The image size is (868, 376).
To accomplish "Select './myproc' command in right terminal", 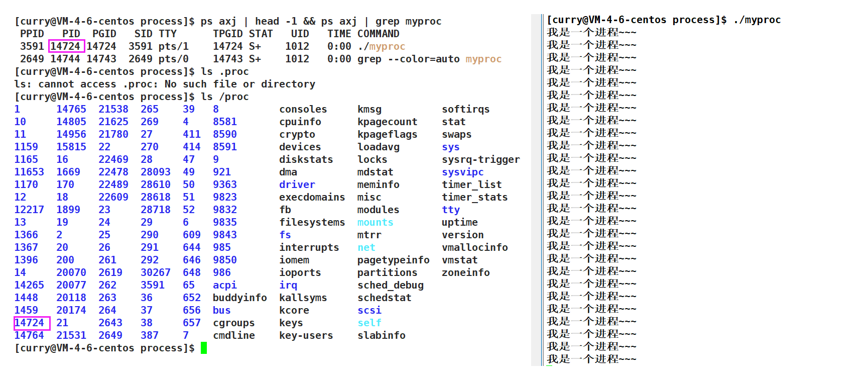I will 757,20.
